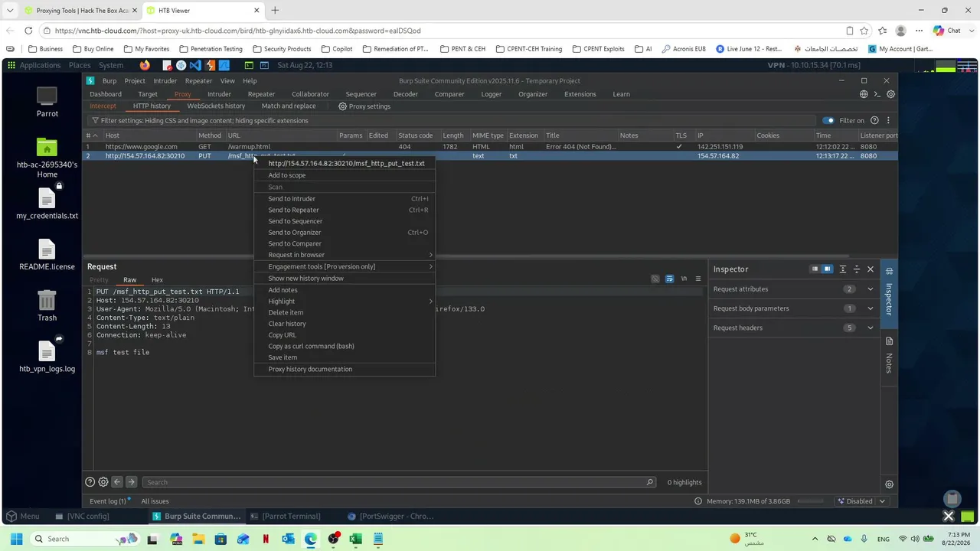Select Add to scope menu entry
The image size is (980, 551).
pyautogui.click(x=345, y=175)
